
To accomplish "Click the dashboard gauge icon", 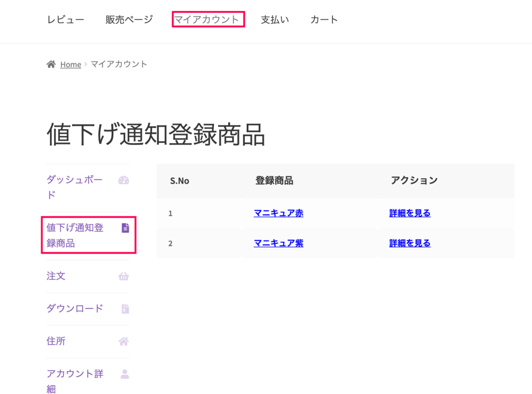I will pos(124,180).
